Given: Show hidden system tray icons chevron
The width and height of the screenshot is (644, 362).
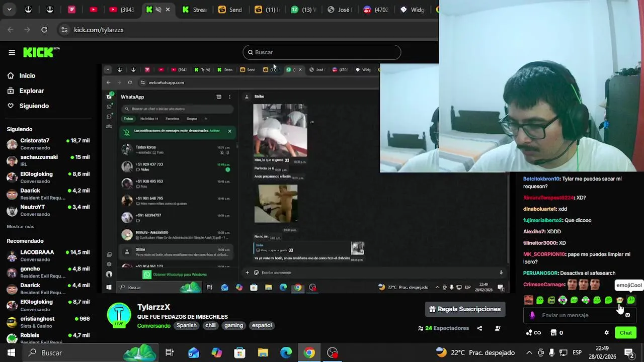Looking at the screenshot, I should [x=529, y=353].
